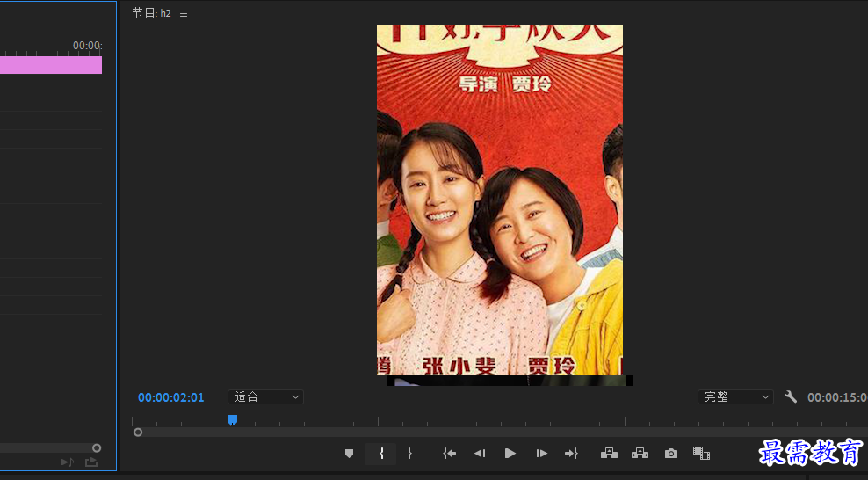Mark Out point with the closing brace
The width and height of the screenshot is (868, 480).
point(409,454)
